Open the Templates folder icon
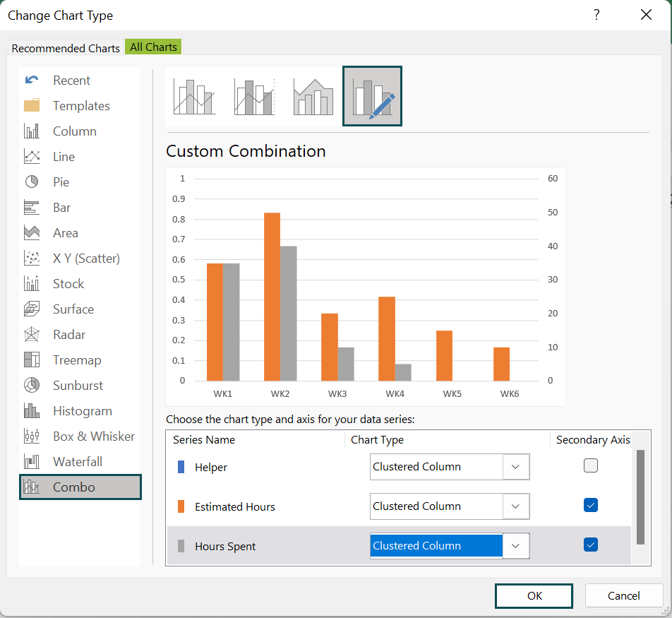This screenshot has width=672, height=618. point(32,105)
